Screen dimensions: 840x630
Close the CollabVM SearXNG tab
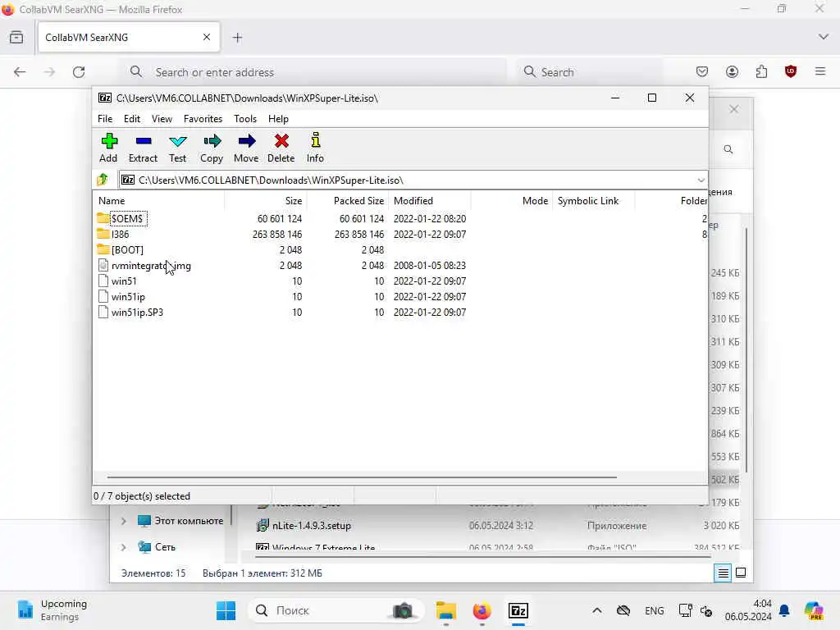(207, 37)
